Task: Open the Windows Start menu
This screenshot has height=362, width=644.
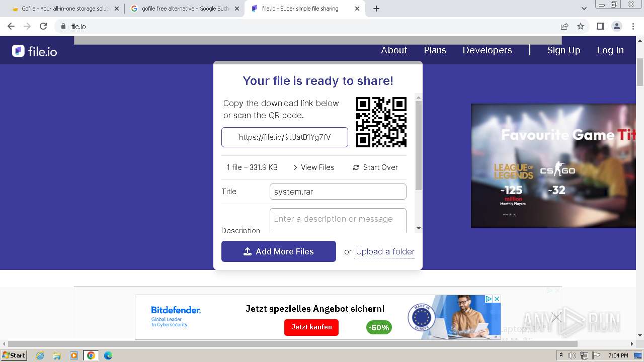Action: 14,355
